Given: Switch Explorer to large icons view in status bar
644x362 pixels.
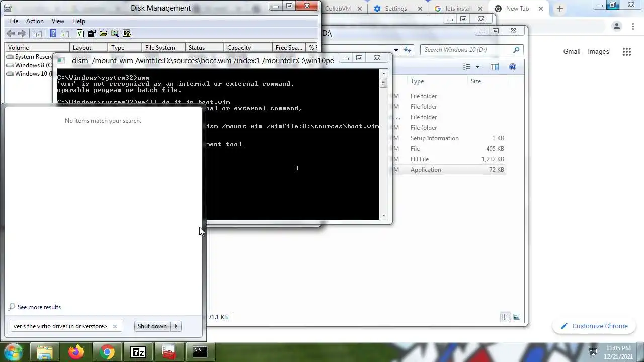Looking at the screenshot, I should 516,317.
